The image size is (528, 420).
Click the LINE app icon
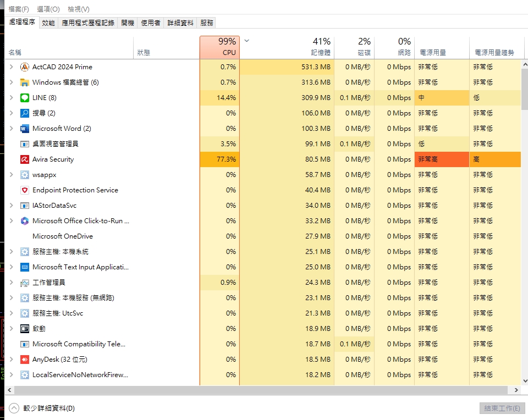pos(25,98)
